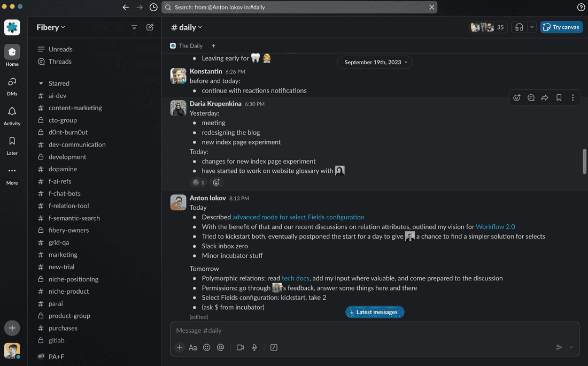
Task: Attach a file using the plus icon
Action: (x=179, y=347)
